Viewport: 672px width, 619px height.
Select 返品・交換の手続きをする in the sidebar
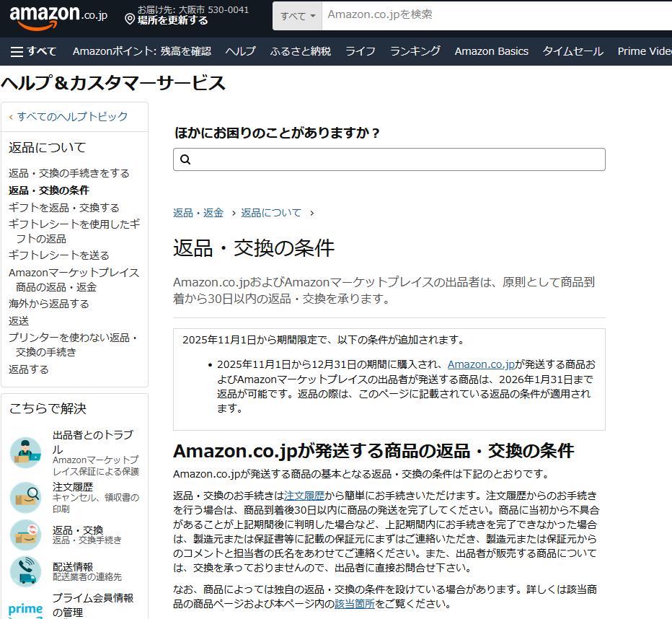click(x=68, y=173)
